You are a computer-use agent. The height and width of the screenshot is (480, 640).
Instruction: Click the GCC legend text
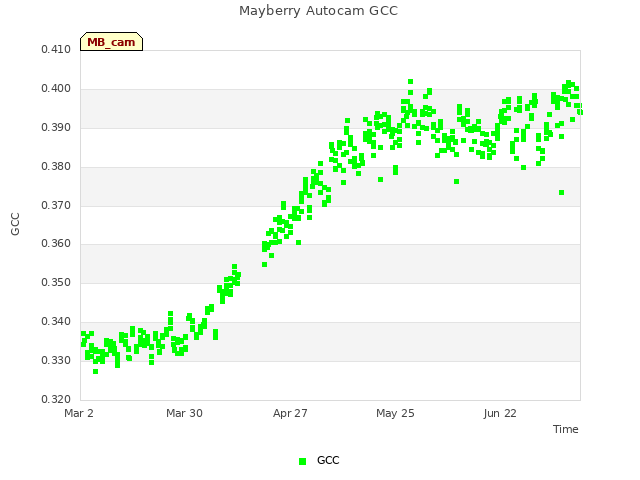point(328,460)
